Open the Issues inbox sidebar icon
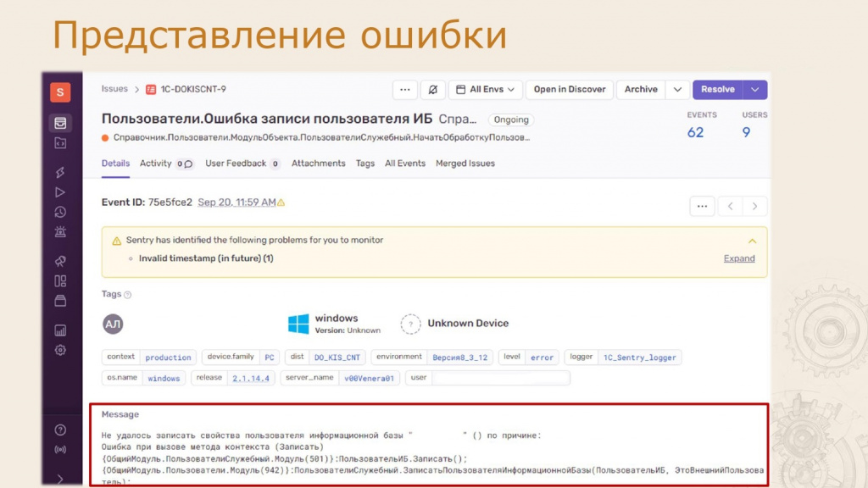 pyautogui.click(x=60, y=123)
